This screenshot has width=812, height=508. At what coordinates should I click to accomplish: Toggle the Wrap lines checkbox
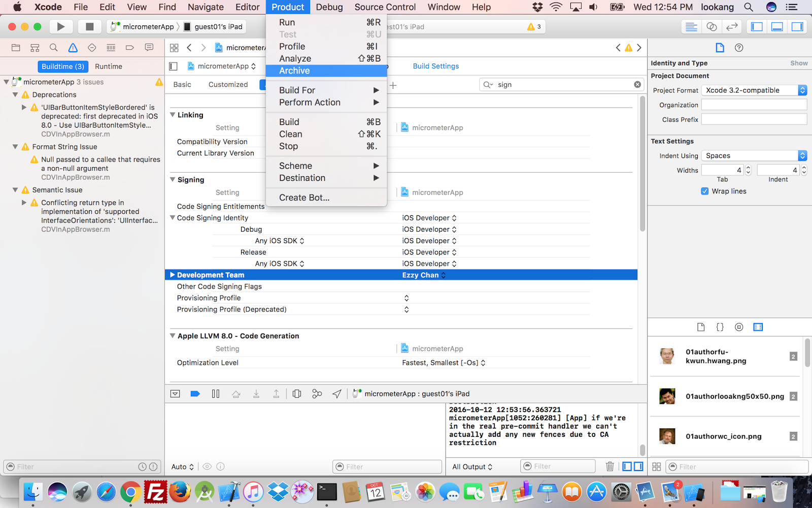pos(705,192)
